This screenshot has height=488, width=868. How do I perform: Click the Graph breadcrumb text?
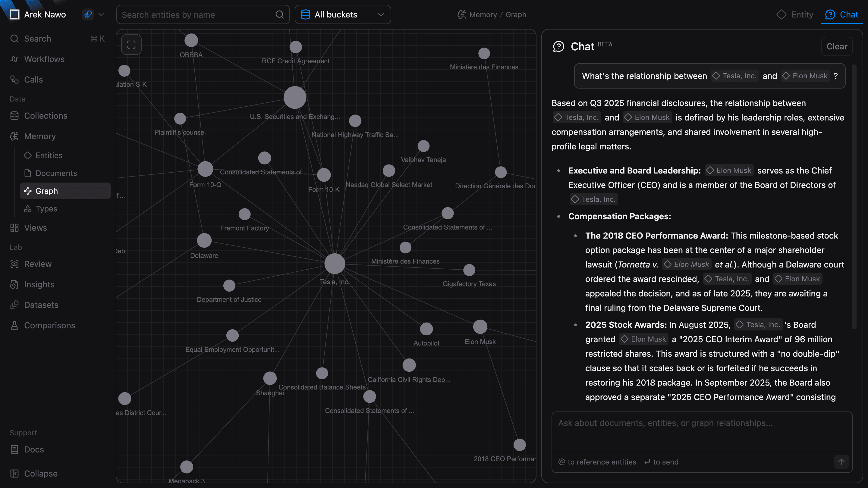tap(516, 14)
